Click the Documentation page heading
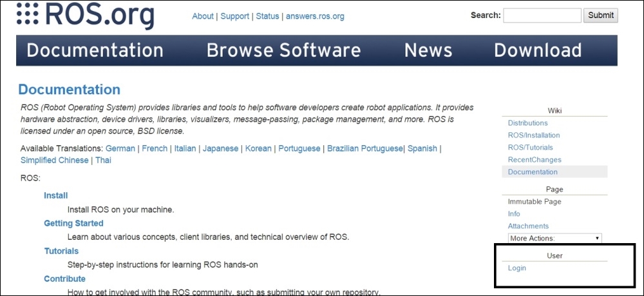644x296 pixels. coord(70,90)
